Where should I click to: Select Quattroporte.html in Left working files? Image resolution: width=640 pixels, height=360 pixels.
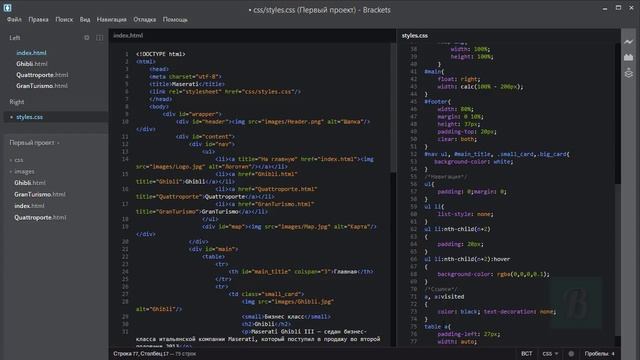pyautogui.click(x=42, y=75)
